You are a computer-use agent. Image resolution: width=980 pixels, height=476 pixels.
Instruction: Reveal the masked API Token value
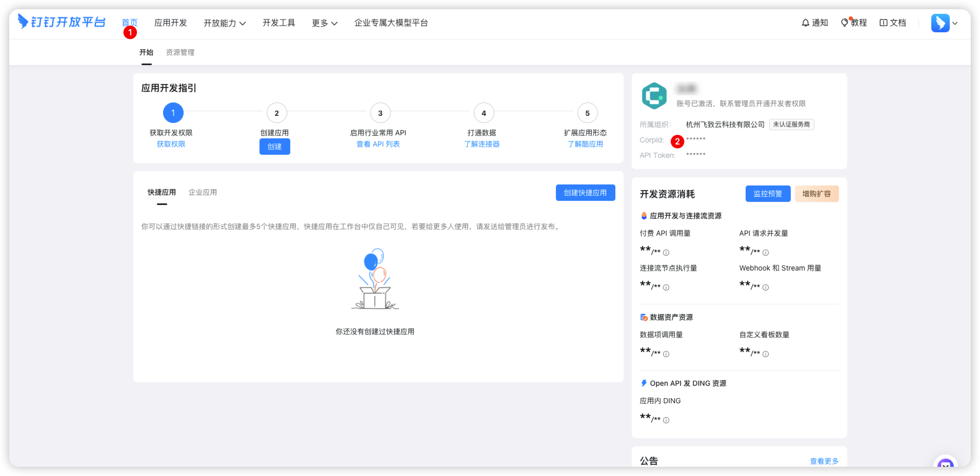tap(695, 155)
